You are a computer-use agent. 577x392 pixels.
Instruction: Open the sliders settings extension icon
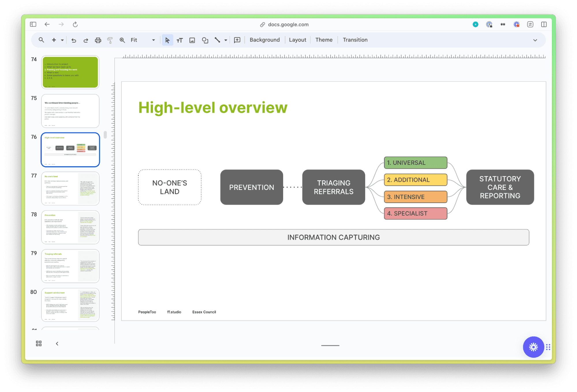coord(530,25)
